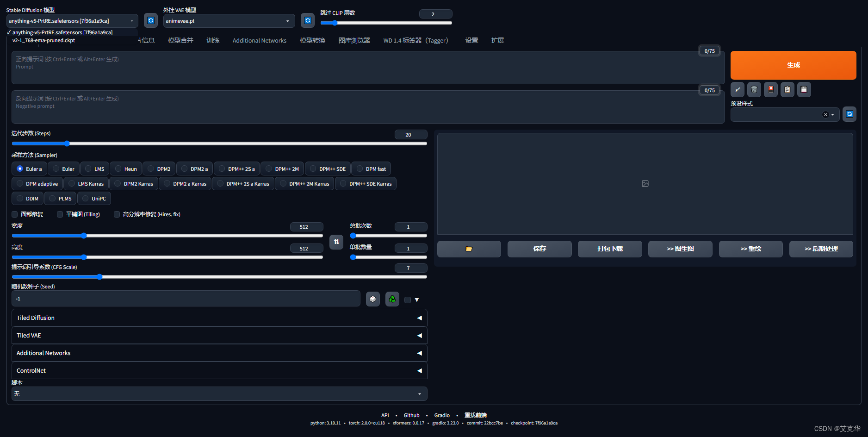Screen dimensions: 868x437
Task: Select the LMS Karras sampler
Action: 87,184
